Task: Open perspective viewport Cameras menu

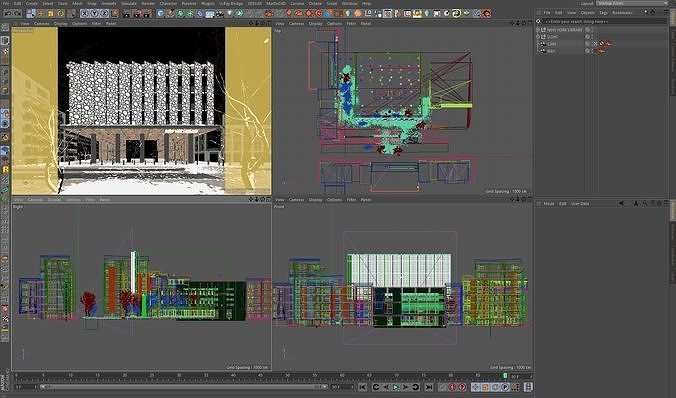Action: [41, 23]
